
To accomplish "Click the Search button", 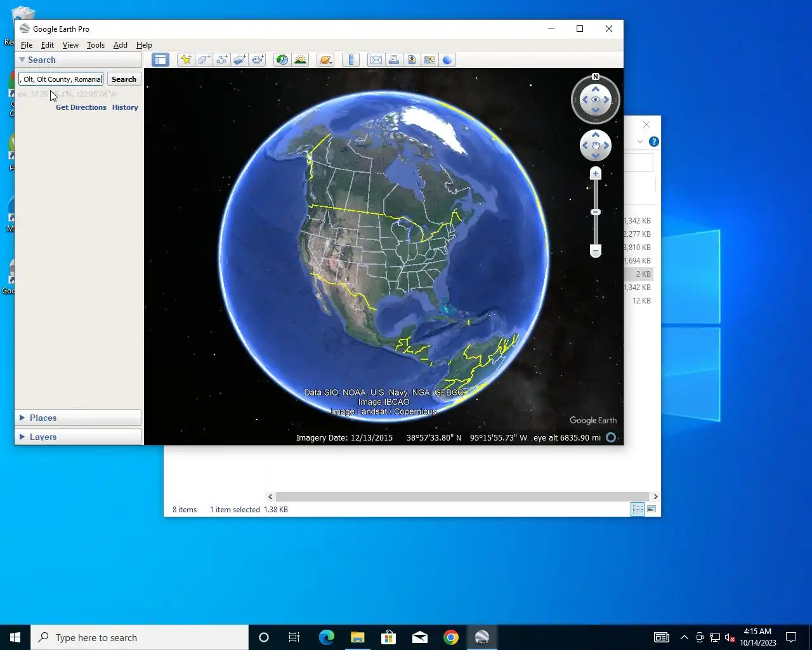I will (x=124, y=79).
